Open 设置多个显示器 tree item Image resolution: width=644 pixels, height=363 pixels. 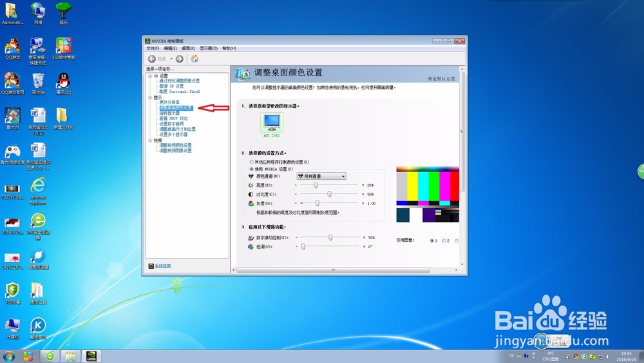(173, 134)
